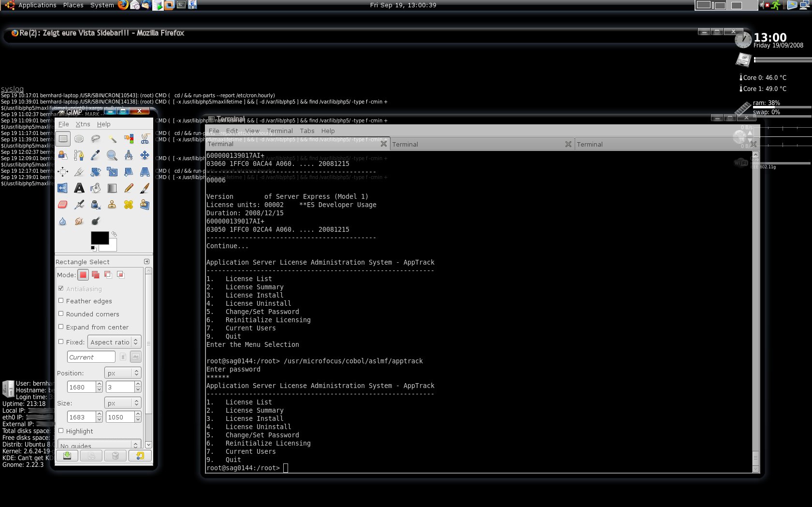The width and height of the screenshot is (812, 507).
Task: Select the Select by Color tool
Action: 129,139
